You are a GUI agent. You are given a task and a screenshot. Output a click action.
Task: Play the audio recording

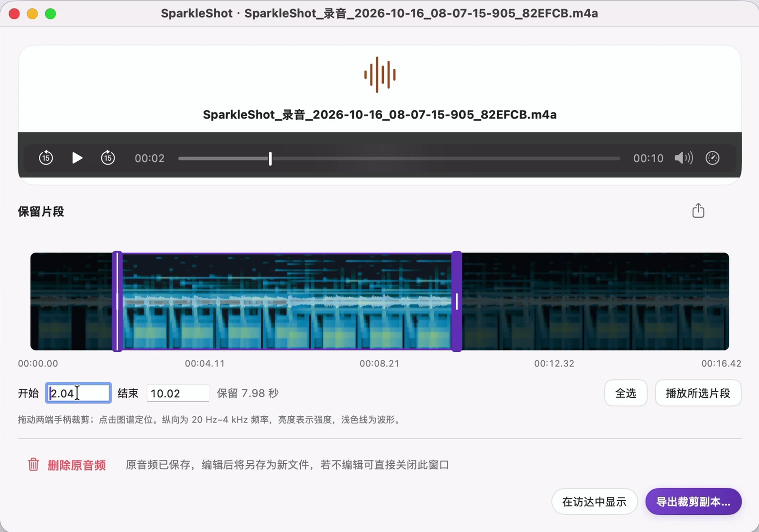click(x=77, y=158)
